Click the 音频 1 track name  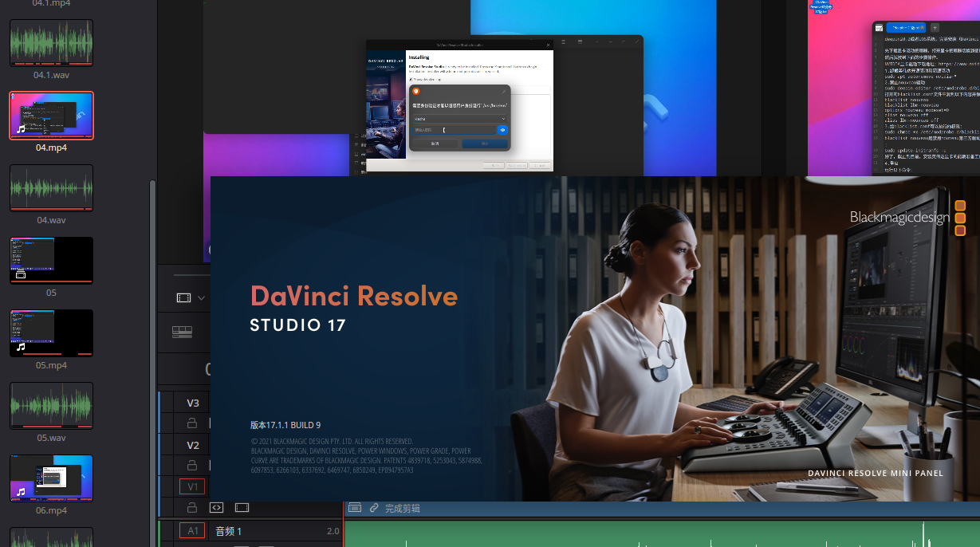228,531
